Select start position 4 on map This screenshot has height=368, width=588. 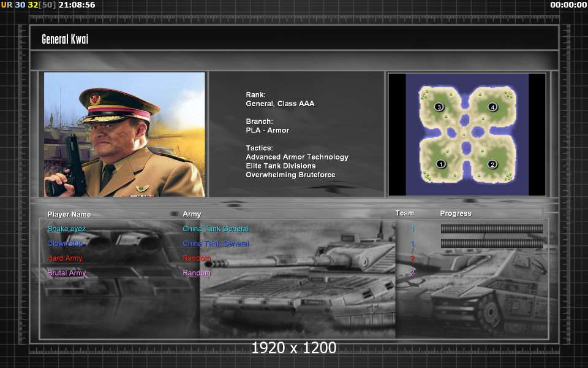492,107
